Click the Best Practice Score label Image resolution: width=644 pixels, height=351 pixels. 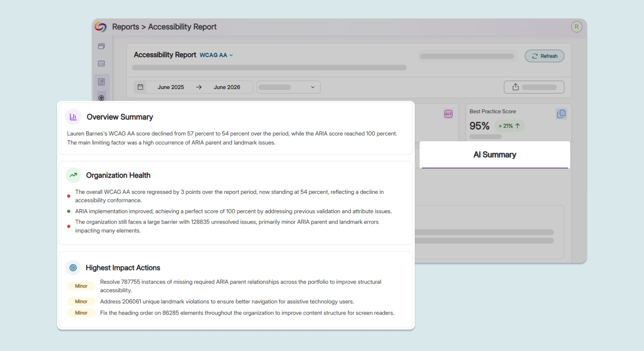[492, 112]
